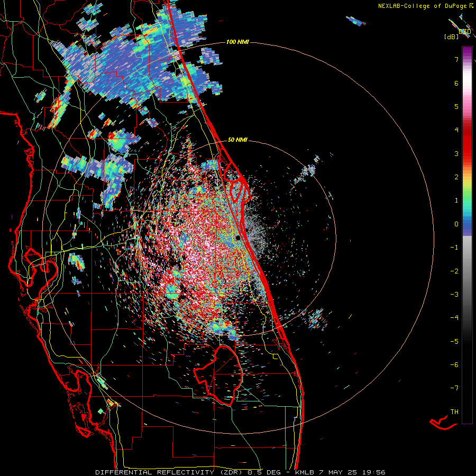
Task: Click the TH threshold label on scale
Action: coord(454,412)
